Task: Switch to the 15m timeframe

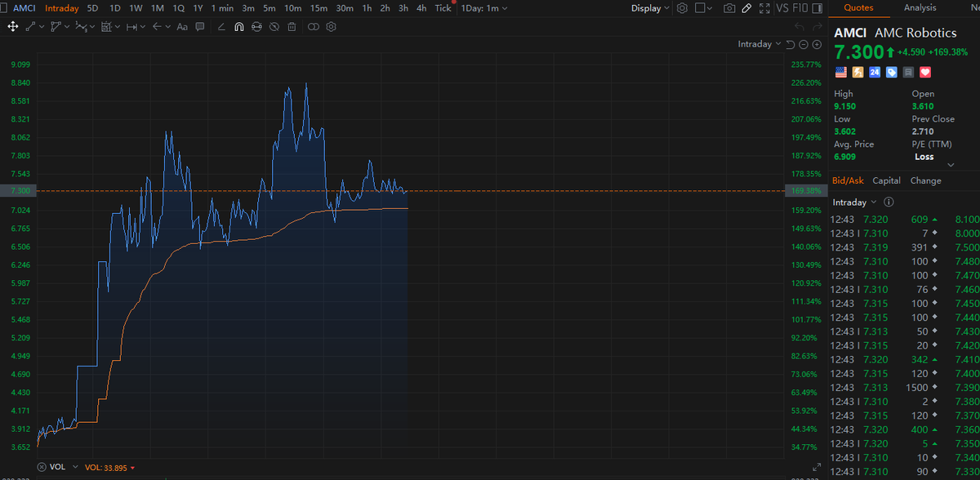Action: coord(319,8)
